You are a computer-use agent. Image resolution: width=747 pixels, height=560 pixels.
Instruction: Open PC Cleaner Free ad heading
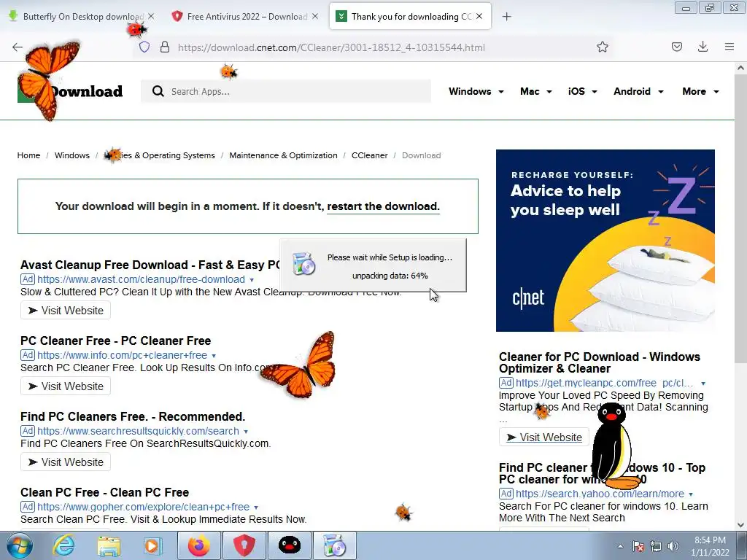coord(115,341)
